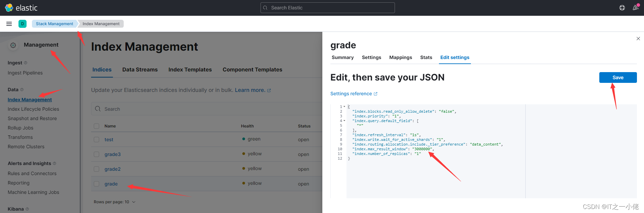Open the Index Templates tab
The width and height of the screenshot is (644, 213).
(x=190, y=69)
